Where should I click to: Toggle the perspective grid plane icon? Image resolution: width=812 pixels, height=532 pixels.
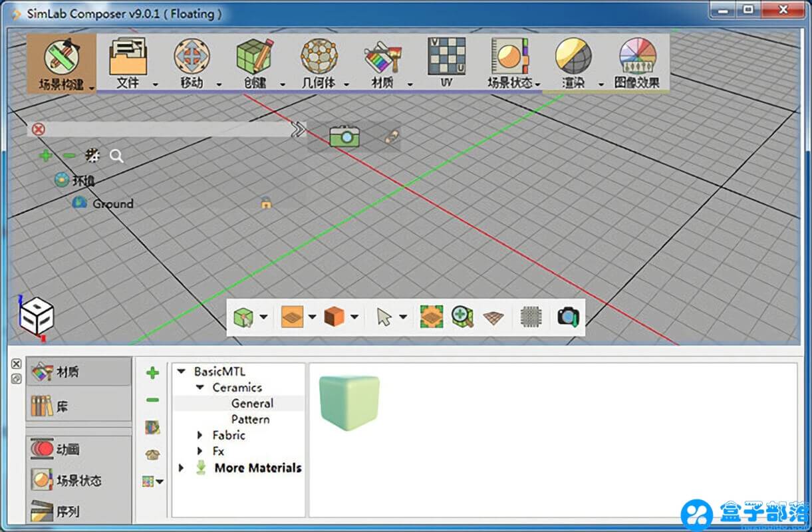[493, 318]
